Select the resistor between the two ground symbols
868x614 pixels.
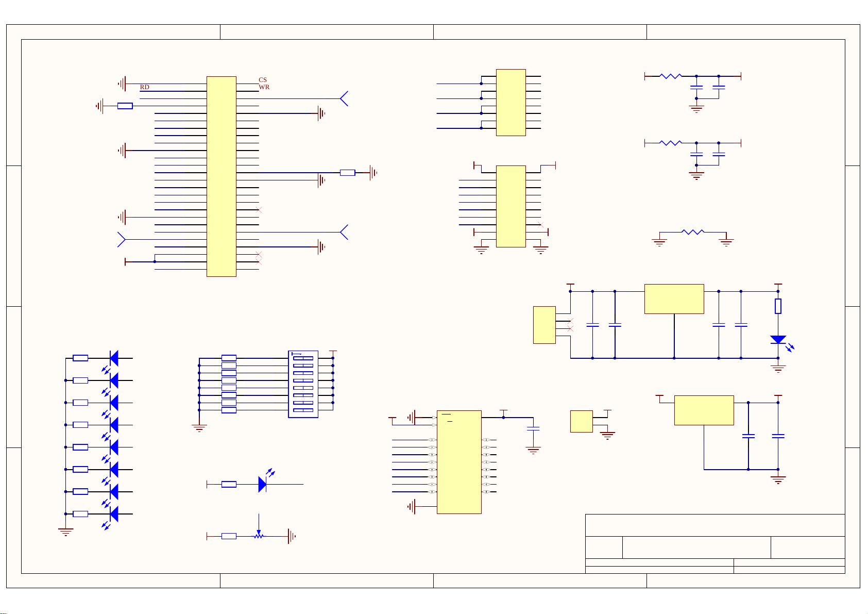tap(692, 233)
